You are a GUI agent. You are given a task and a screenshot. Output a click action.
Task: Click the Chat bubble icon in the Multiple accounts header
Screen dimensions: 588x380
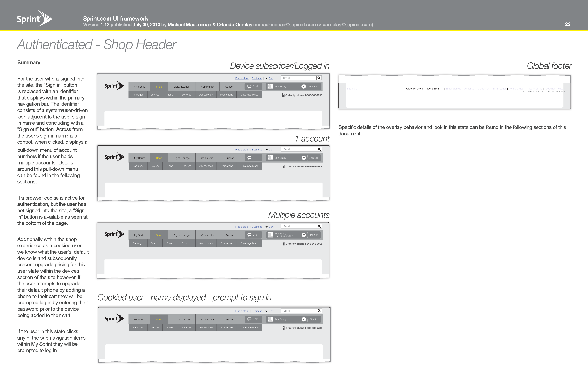tap(249, 235)
